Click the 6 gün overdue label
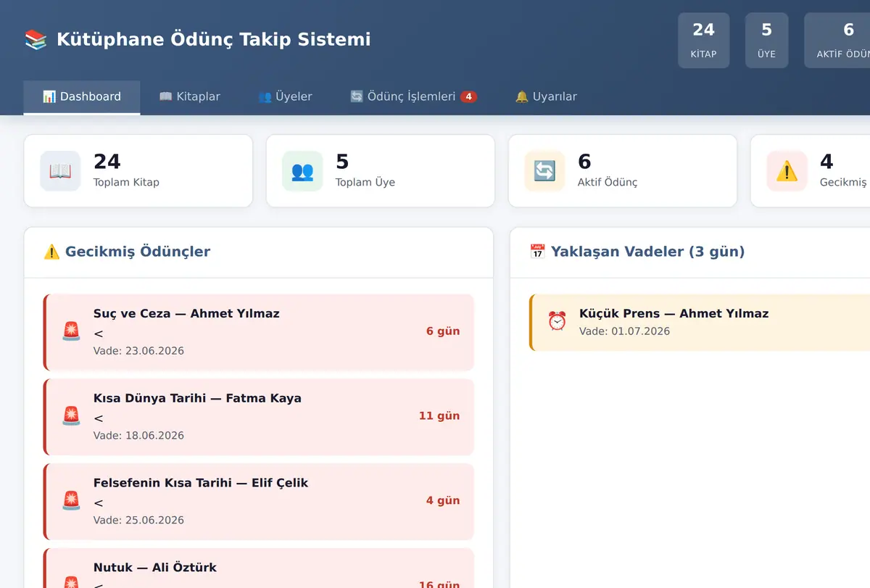Viewport: 870px width, 588px height. 443,331
